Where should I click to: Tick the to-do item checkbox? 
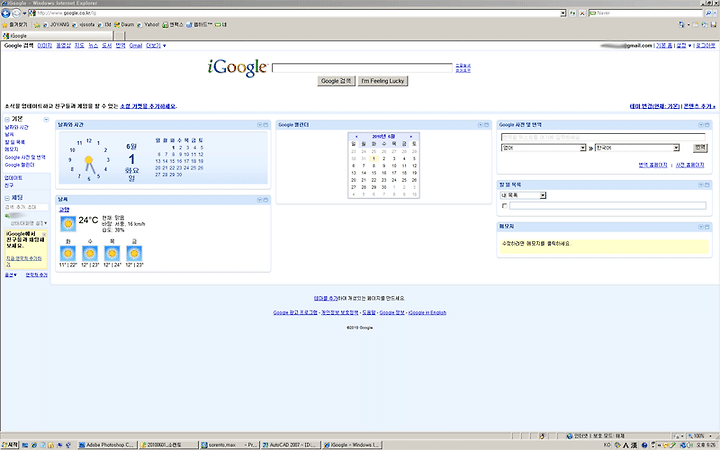pos(505,206)
